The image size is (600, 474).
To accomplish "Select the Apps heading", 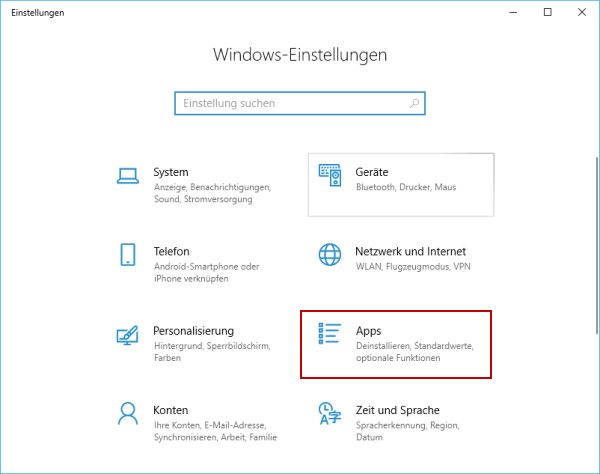I will (x=368, y=331).
